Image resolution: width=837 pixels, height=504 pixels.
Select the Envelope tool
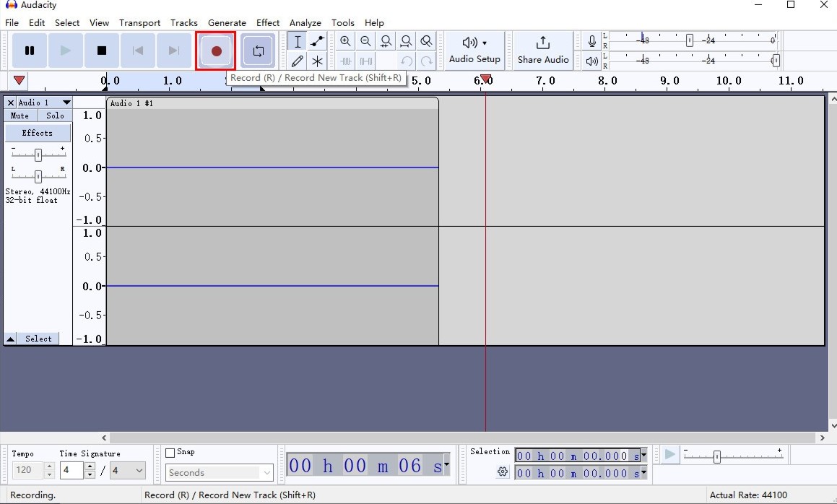316,41
